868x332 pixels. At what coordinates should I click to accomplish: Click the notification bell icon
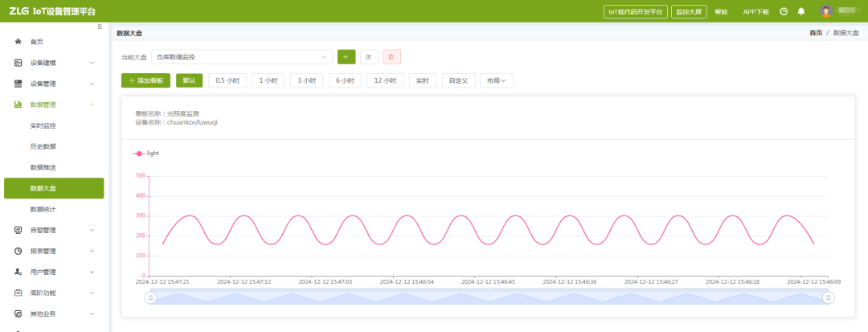pyautogui.click(x=800, y=11)
